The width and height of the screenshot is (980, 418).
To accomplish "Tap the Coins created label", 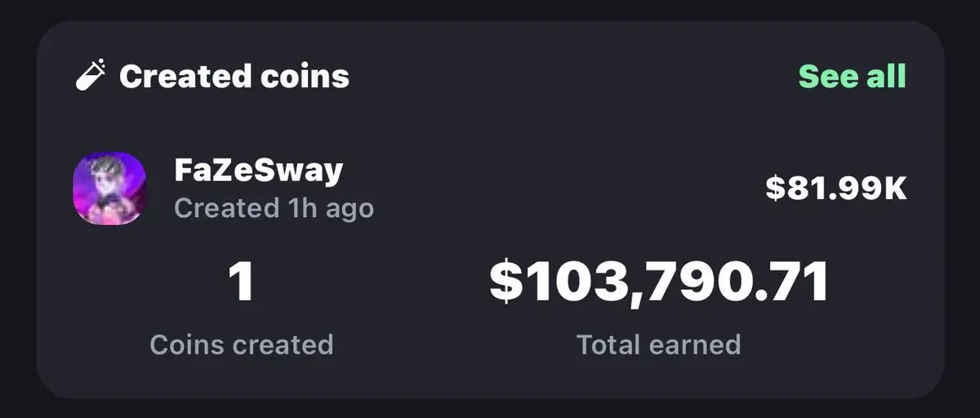I will [242, 344].
